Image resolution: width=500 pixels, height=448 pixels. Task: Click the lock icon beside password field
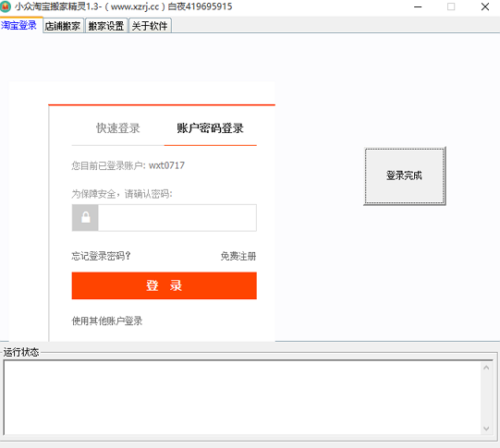(x=85, y=218)
